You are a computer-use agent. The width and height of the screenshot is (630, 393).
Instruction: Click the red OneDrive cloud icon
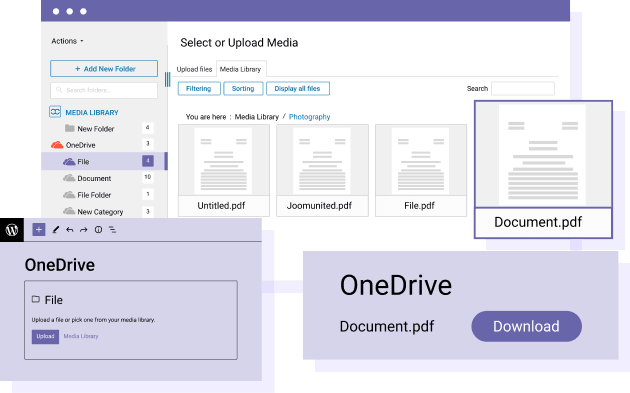coord(57,145)
